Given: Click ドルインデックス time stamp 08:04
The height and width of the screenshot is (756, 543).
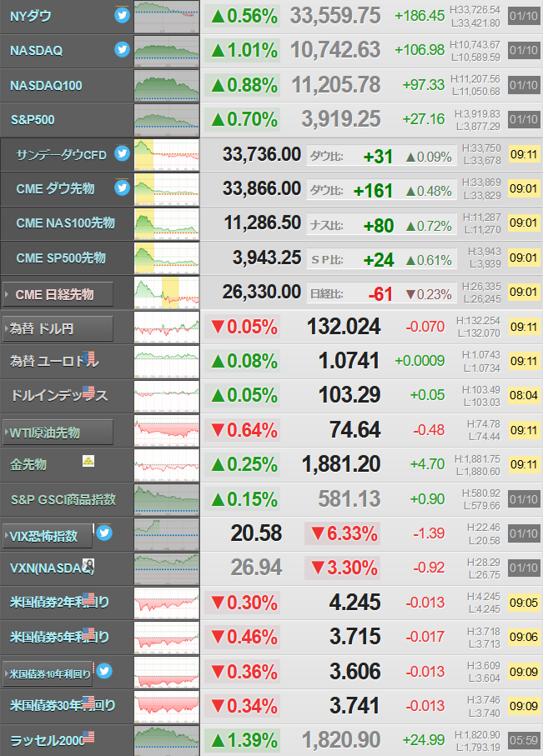Looking at the screenshot, I should 524,395.
